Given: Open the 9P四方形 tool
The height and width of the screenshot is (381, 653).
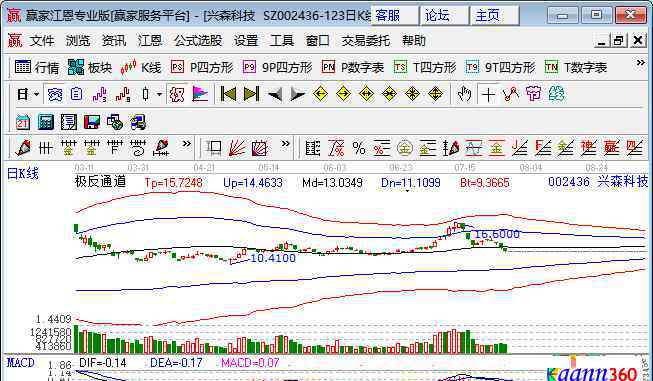Looking at the screenshot, I should click(x=278, y=67).
